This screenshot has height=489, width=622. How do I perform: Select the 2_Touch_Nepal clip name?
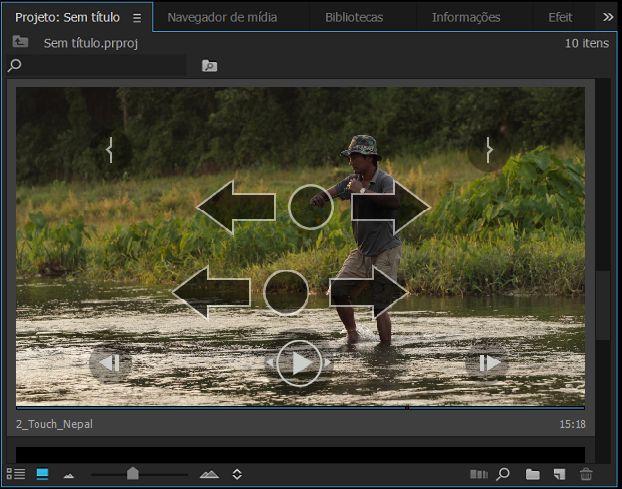54,424
